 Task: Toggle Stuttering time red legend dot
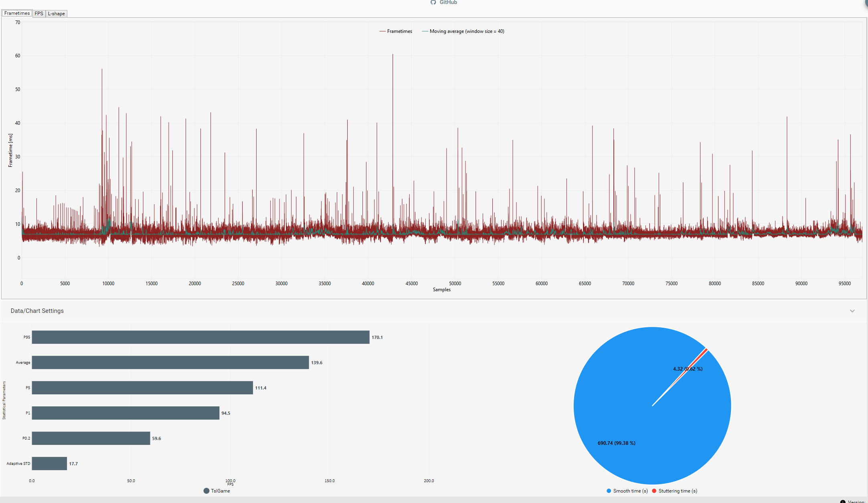(654, 491)
